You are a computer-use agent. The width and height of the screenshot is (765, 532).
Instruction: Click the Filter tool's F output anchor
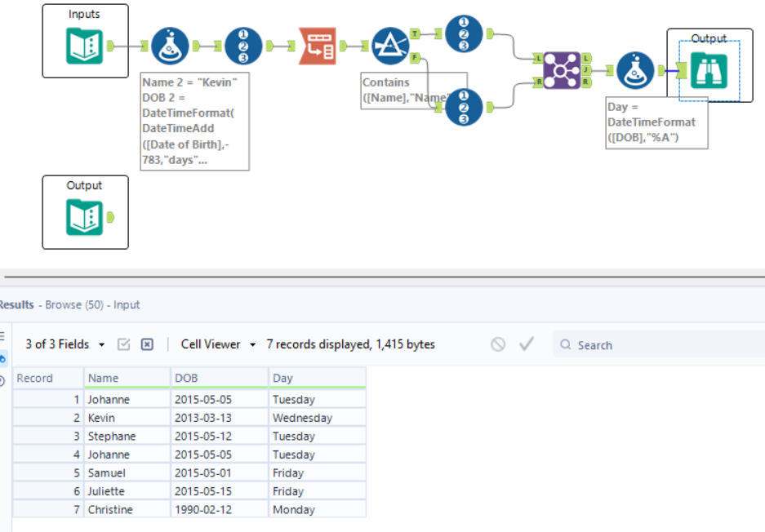[x=416, y=58]
